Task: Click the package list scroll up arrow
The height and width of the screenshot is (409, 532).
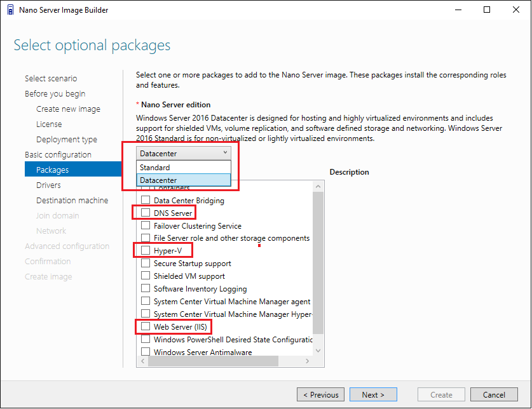Action: click(318, 186)
